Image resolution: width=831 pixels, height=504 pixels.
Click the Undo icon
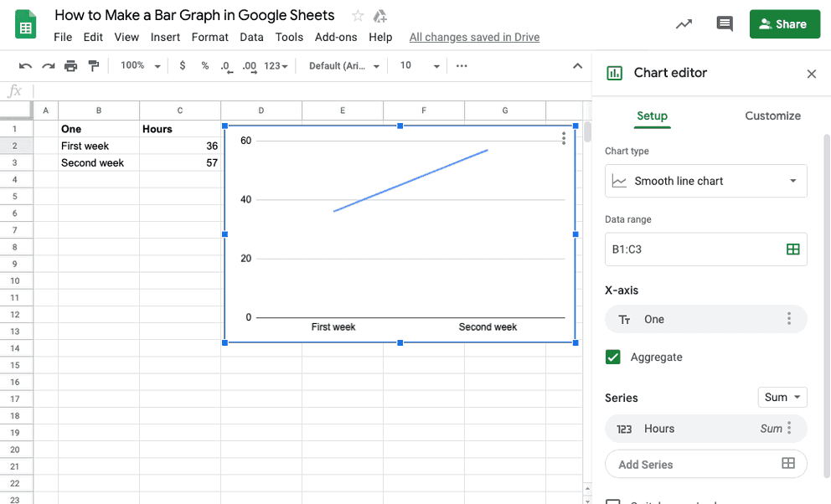(x=25, y=65)
